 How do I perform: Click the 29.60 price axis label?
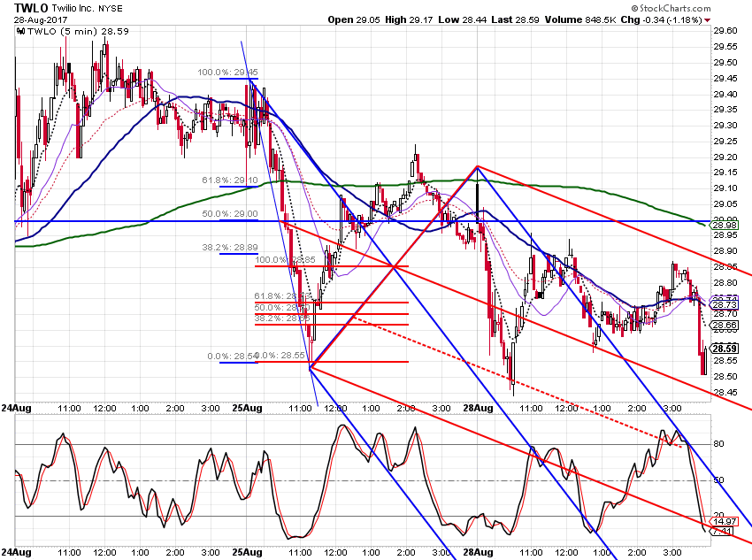pyautogui.click(x=725, y=31)
